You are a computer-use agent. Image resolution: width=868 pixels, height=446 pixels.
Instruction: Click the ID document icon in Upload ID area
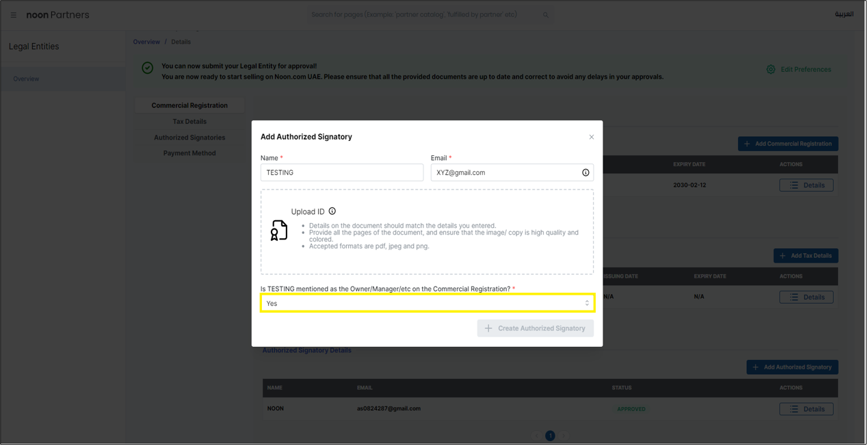(279, 229)
